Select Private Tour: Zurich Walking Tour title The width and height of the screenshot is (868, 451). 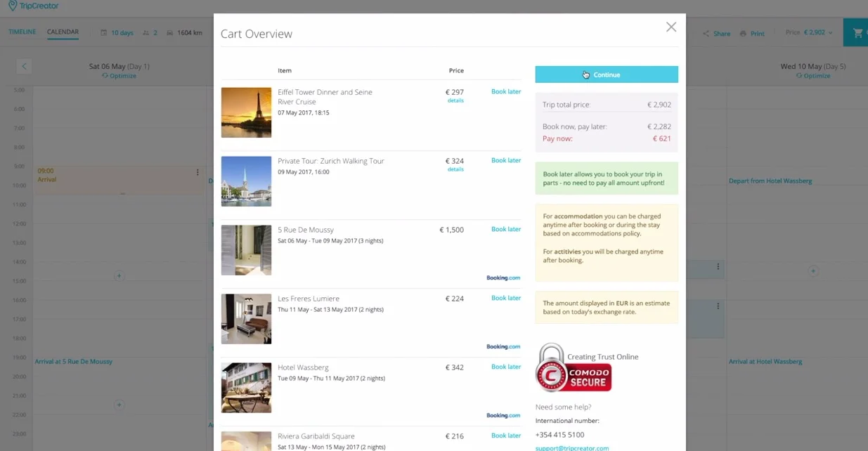click(x=331, y=161)
